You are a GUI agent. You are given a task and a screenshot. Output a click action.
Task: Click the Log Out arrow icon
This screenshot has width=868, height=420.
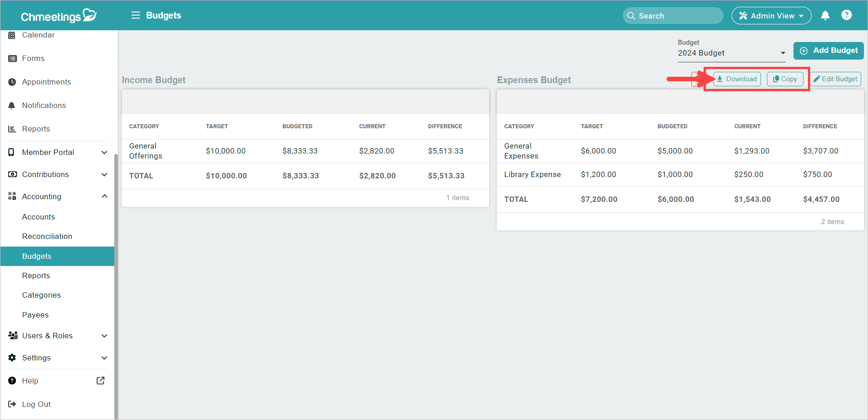point(12,404)
